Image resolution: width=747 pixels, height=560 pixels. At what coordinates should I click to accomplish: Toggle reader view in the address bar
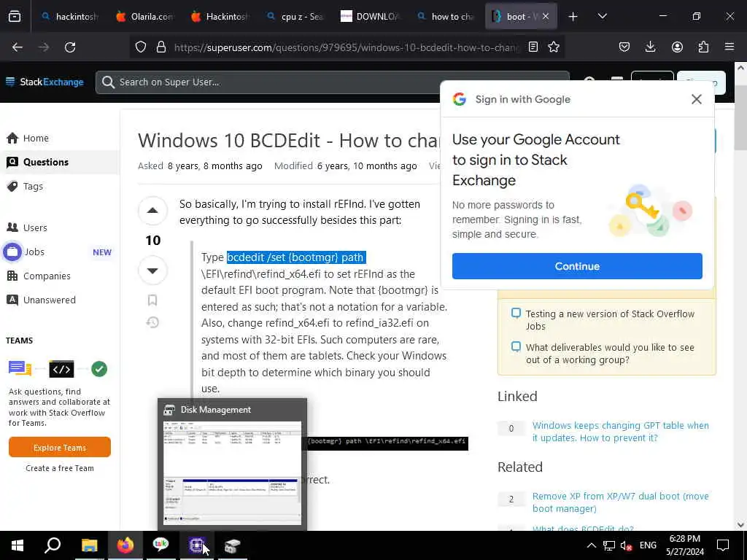tap(533, 47)
